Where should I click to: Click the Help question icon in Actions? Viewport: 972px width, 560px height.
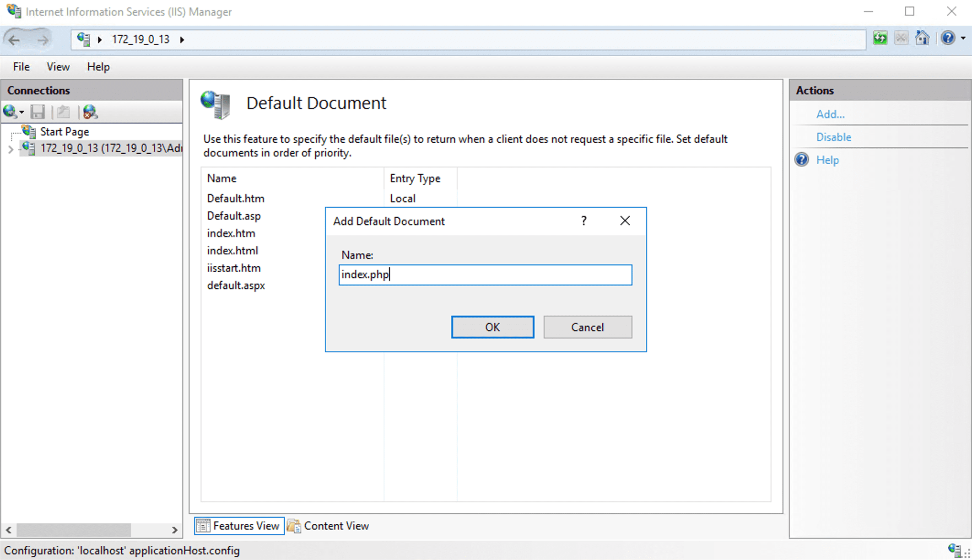click(x=802, y=160)
